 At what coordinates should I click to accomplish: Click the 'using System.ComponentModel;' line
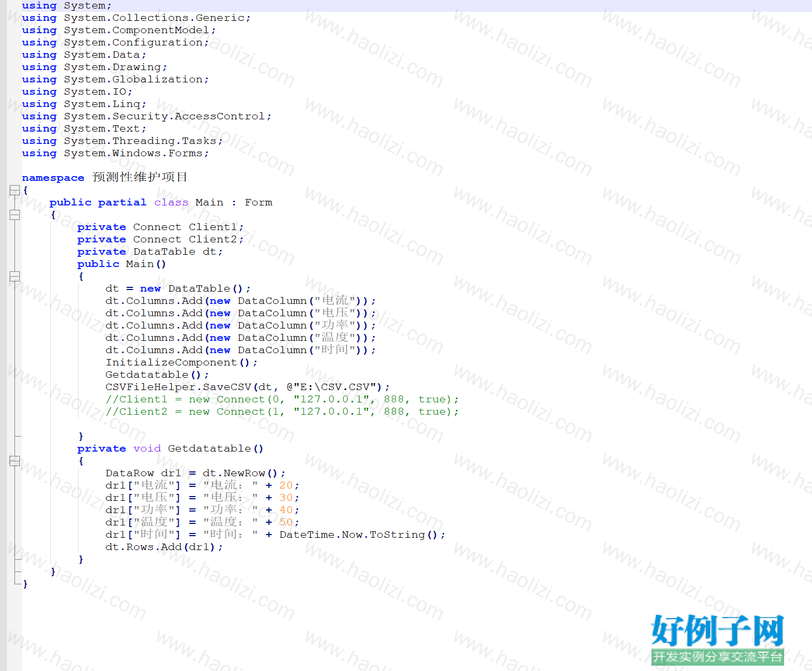pos(119,30)
